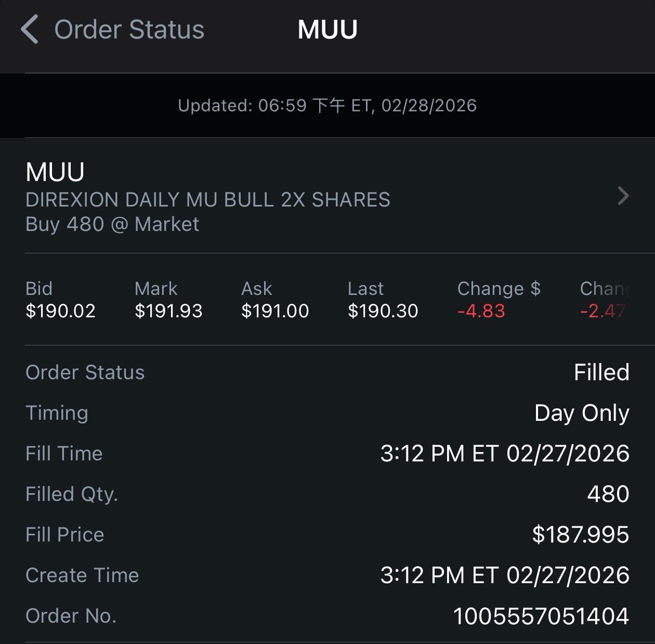The width and height of the screenshot is (655, 644).
Task: Tap the Updated timestamp bar
Action: tap(327, 106)
